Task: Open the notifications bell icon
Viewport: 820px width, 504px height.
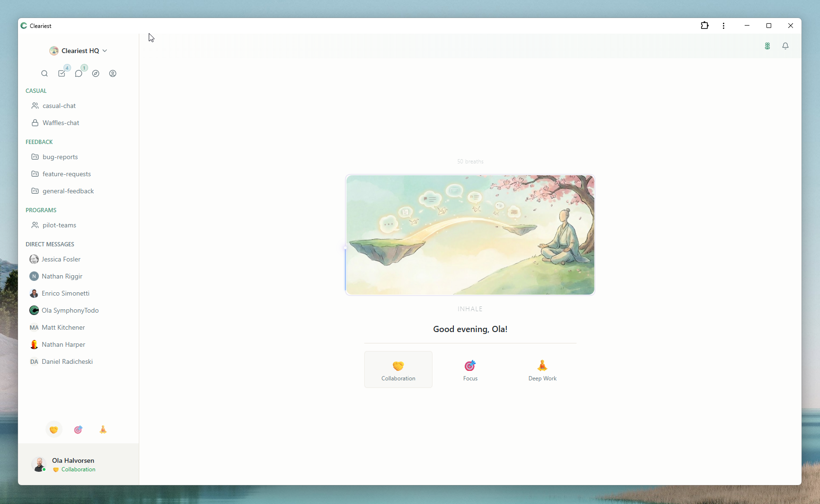Action: pyautogui.click(x=785, y=46)
